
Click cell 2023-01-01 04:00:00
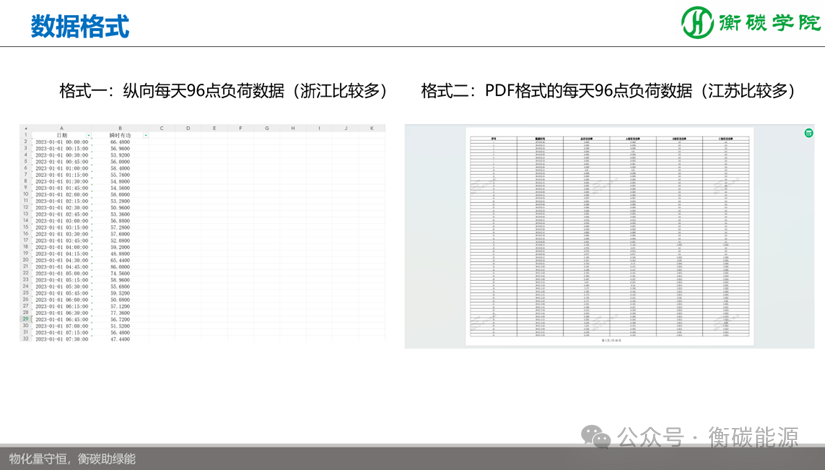point(62,247)
